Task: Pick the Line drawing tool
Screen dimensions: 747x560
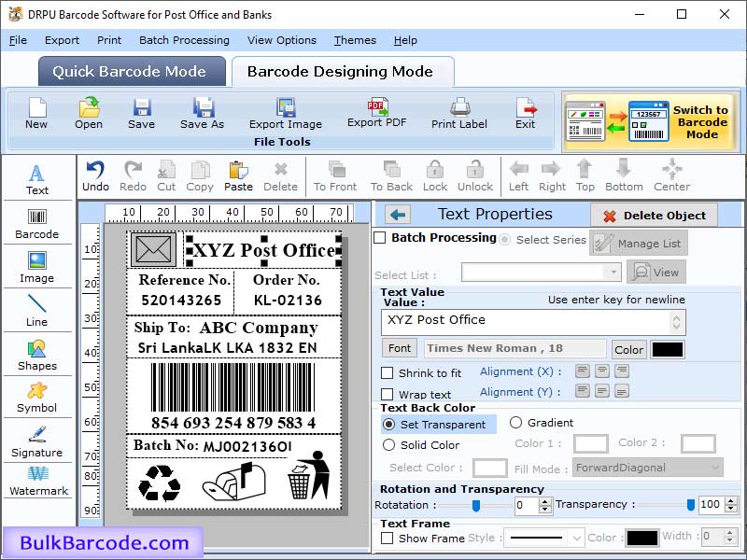Action: click(37, 311)
